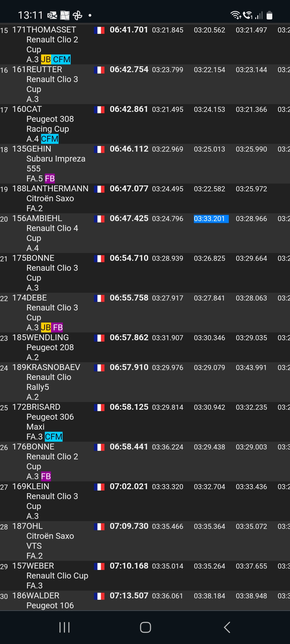Screen dimensions: 290x644
Task: Tap the Outlook notification icon
Action: [52, 16]
